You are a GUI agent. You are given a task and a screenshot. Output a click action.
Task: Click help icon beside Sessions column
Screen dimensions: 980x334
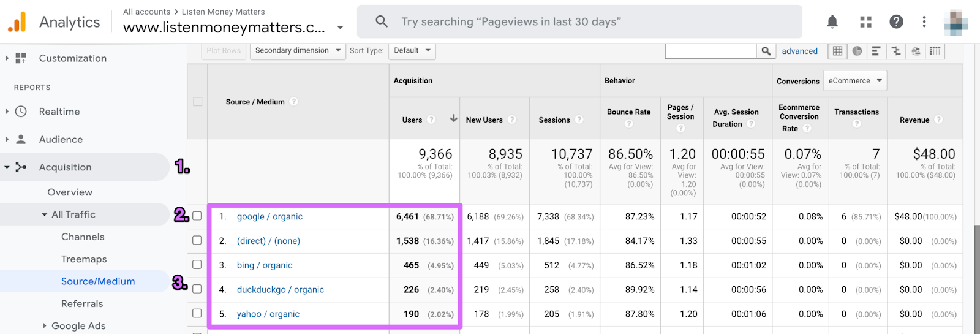579,120
